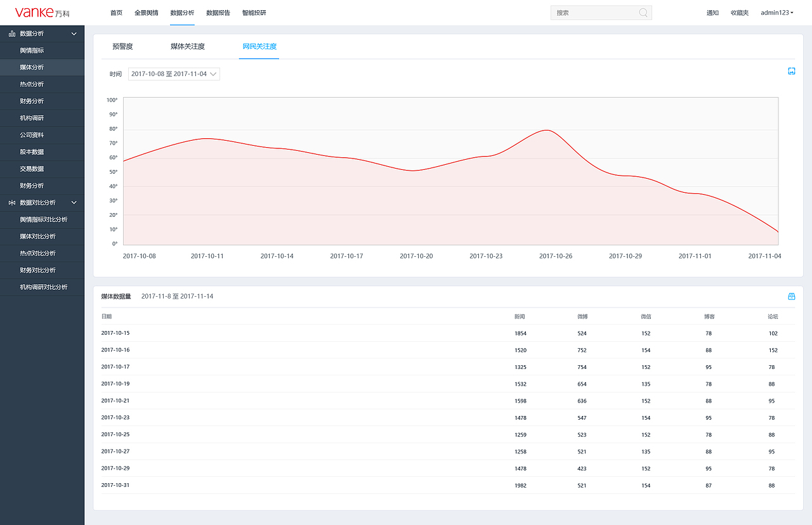
Task: Click the 搜索 search input field
Action: pyautogui.click(x=601, y=13)
